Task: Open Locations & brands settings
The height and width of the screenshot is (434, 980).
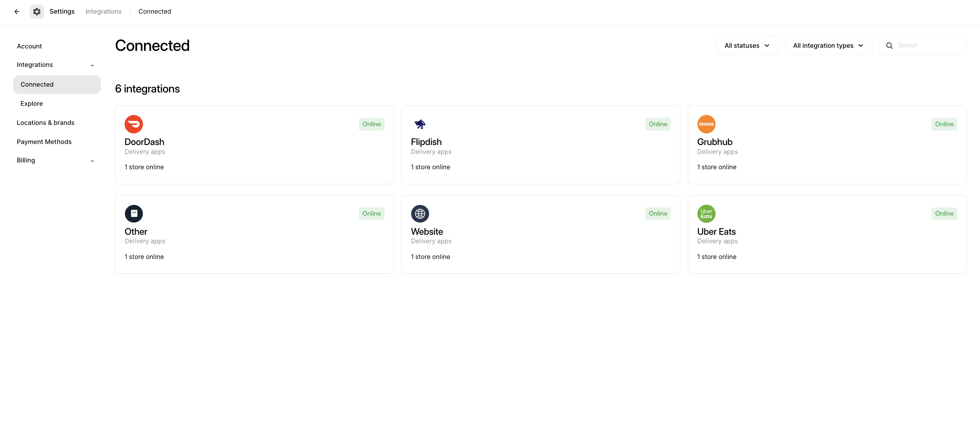Action: [x=46, y=122]
